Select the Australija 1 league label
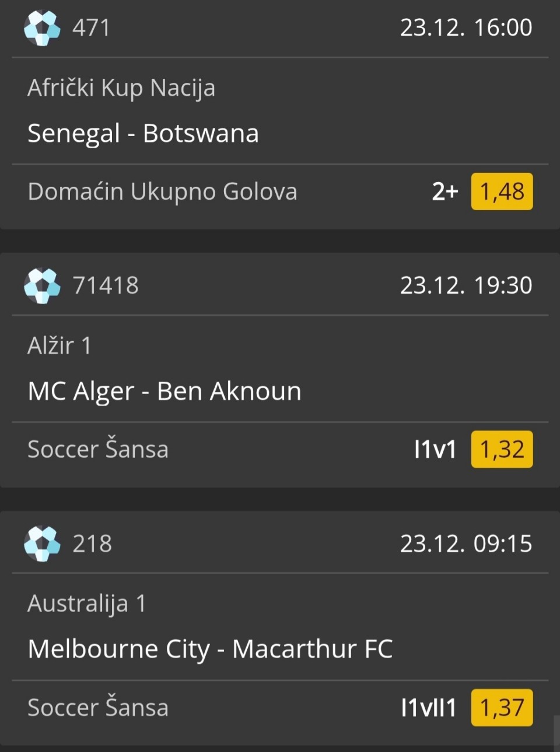Image resolution: width=560 pixels, height=752 pixels. point(86,604)
